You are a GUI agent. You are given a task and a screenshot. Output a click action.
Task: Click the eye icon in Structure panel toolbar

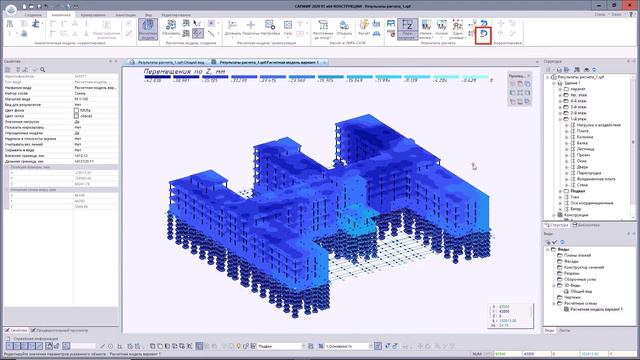point(586,70)
